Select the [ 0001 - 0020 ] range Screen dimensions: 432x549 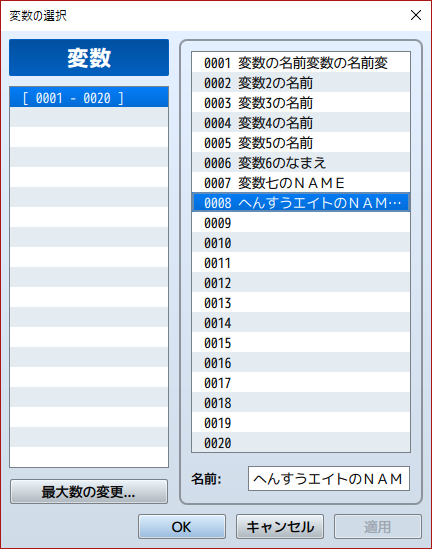89,98
